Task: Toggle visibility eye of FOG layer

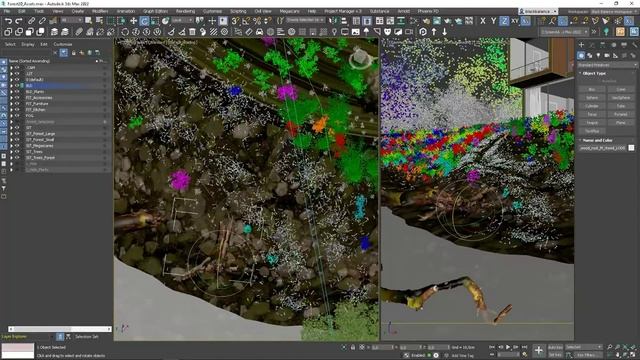Action: [17, 116]
